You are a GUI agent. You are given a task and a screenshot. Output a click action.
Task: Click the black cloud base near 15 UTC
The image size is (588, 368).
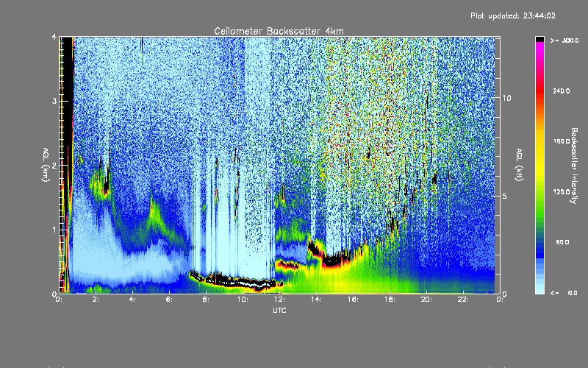[332, 261]
